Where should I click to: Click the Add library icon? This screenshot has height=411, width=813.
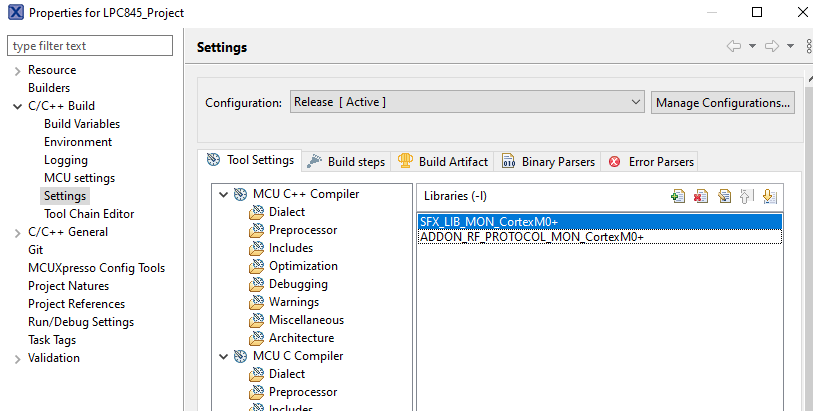678,196
